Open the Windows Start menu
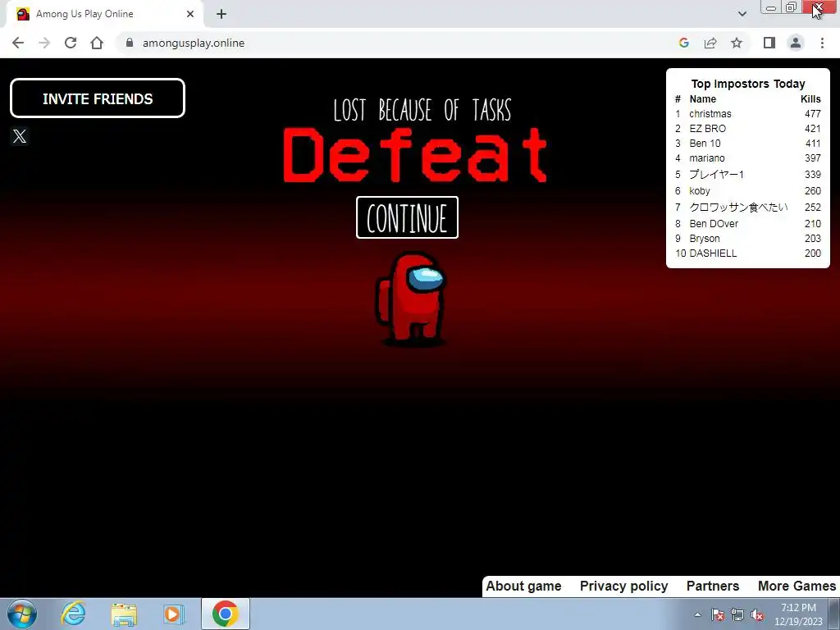The height and width of the screenshot is (630, 840). point(22,614)
